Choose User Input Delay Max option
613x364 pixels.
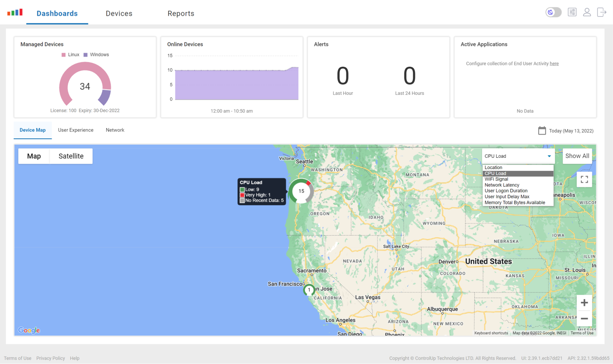point(518,197)
